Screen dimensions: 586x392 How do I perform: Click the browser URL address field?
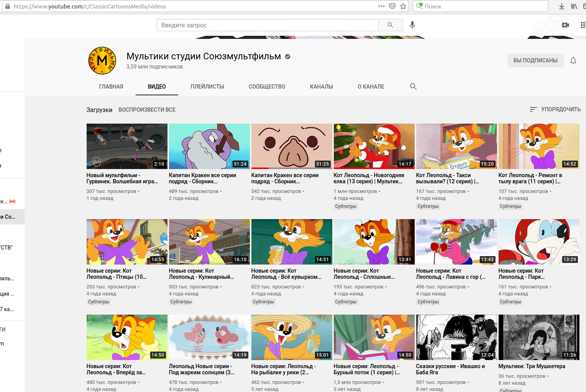click(193, 7)
